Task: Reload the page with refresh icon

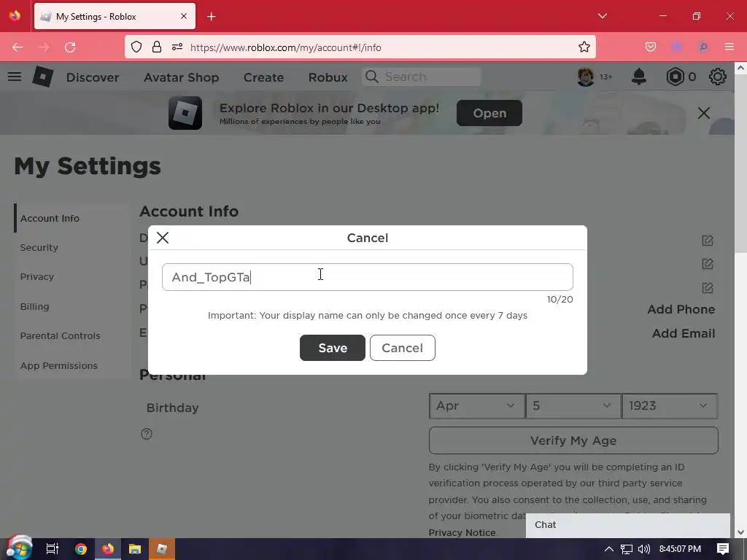Action: coord(70,47)
